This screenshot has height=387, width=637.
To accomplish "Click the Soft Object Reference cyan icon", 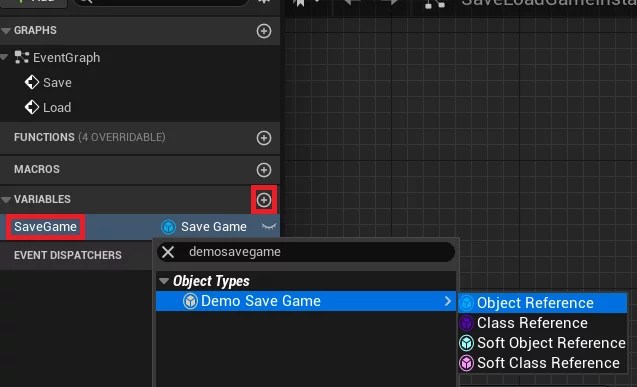I will click(x=466, y=343).
